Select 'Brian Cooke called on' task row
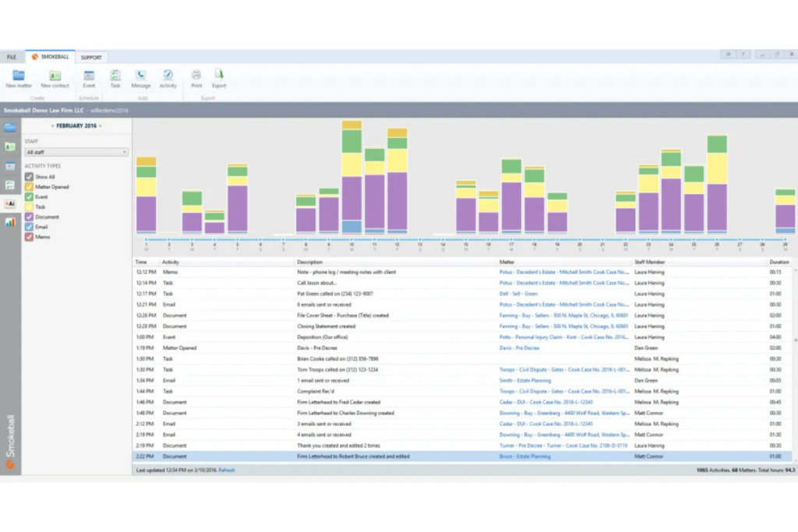 [462, 358]
